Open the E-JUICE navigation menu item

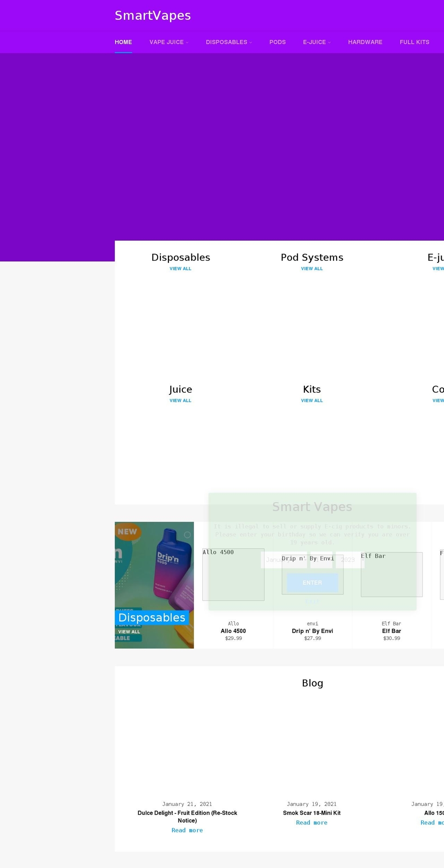[x=314, y=42]
